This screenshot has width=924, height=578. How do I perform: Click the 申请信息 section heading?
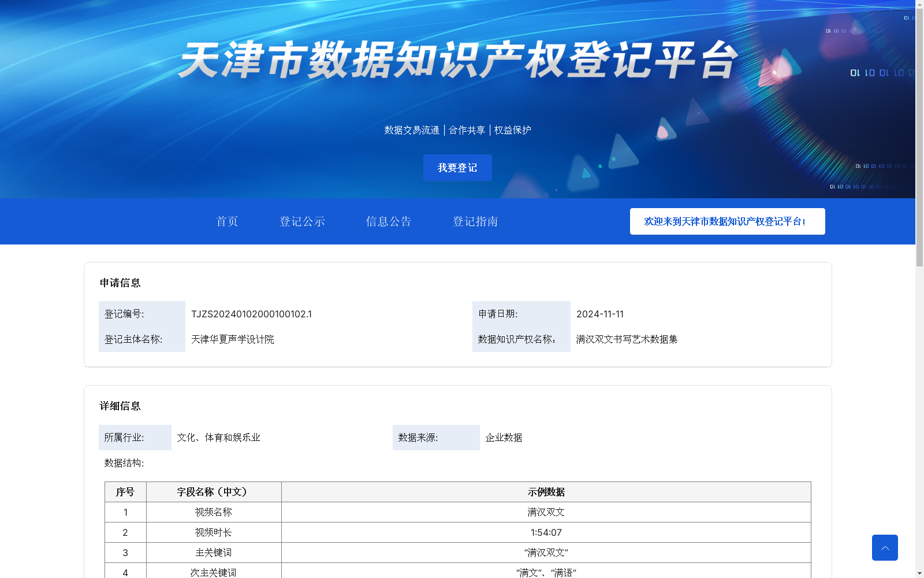(x=120, y=283)
